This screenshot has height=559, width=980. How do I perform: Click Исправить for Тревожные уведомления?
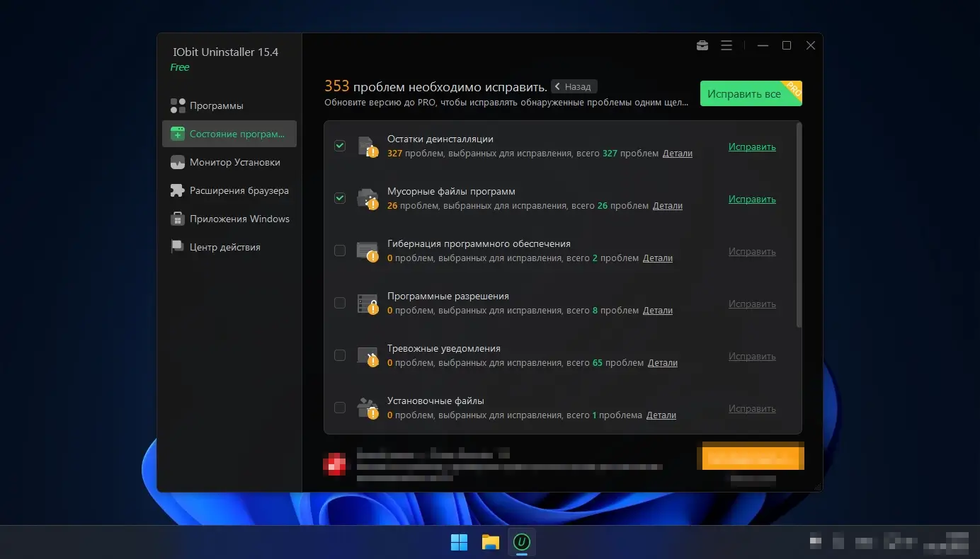[x=752, y=357]
